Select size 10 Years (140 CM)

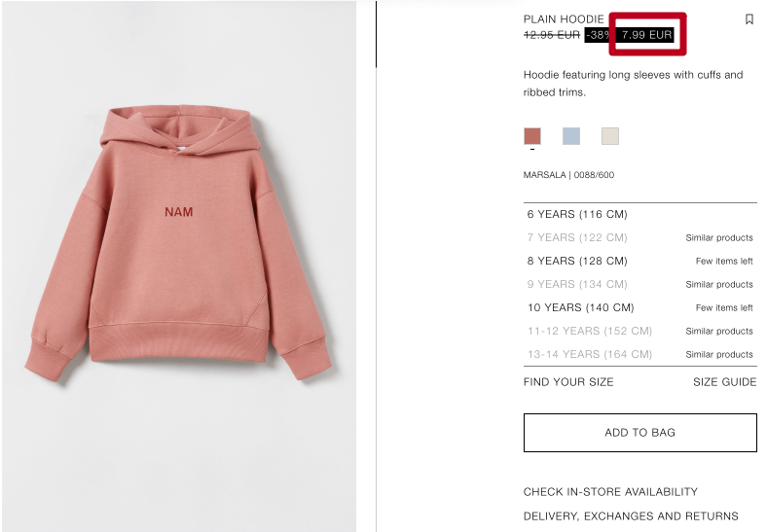[639, 307]
